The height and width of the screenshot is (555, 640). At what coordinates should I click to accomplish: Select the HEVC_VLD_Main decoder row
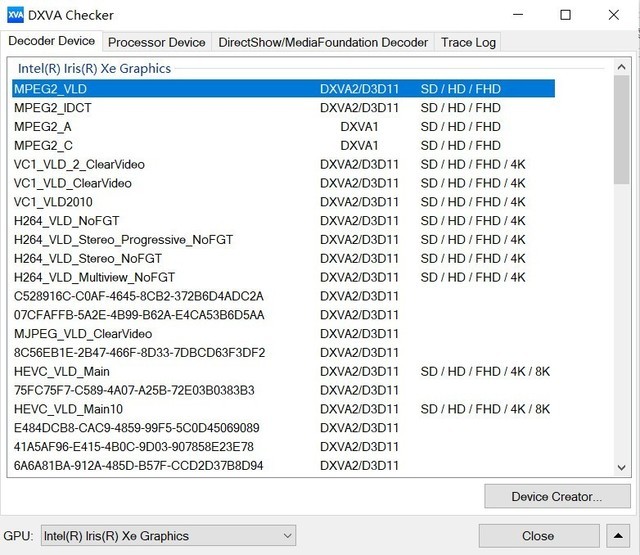tap(283, 371)
